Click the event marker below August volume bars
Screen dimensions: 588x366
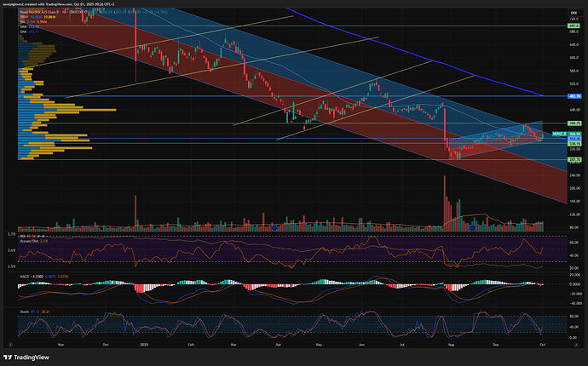472,228
